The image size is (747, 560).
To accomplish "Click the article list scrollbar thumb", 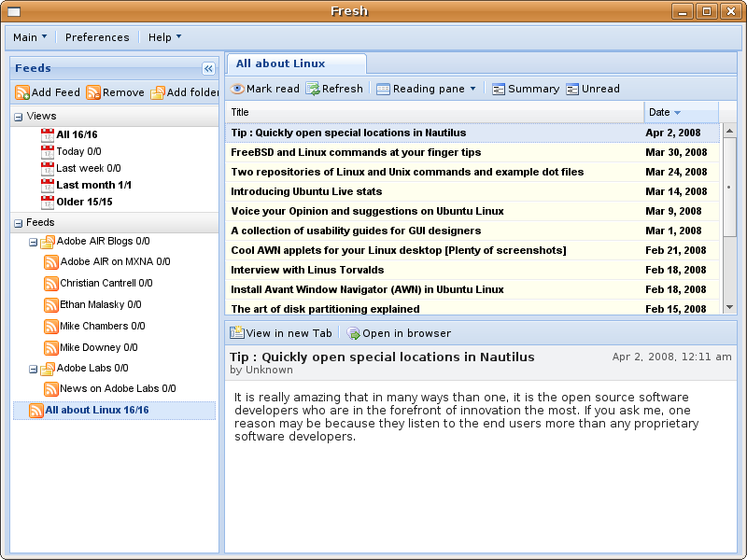I will (730, 187).
